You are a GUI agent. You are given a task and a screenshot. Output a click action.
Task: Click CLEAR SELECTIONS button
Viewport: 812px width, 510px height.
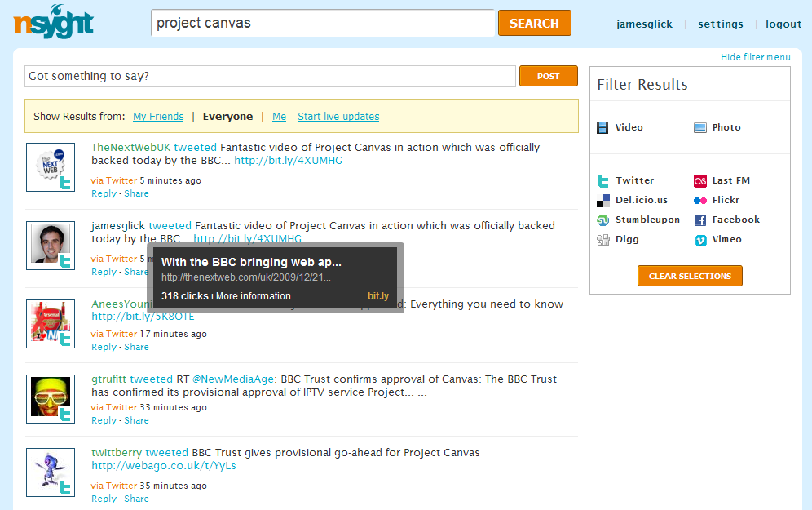(x=690, y=276)
